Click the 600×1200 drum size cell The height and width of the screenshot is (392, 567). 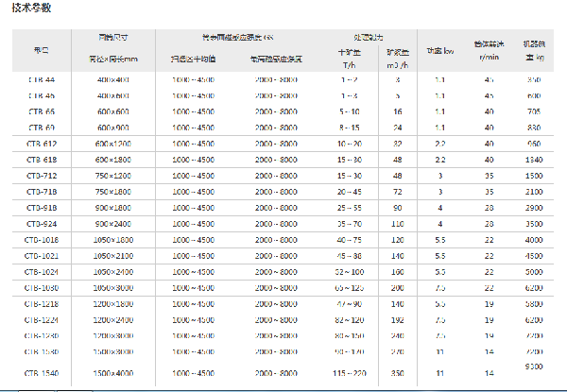(x=113, y=144)
